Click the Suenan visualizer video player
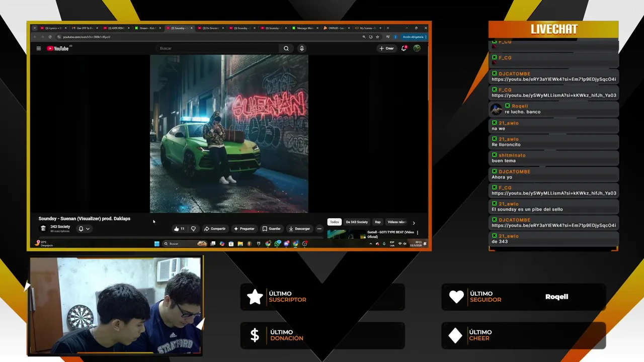Image resolution: width=644 pixels, height=362 pixels. click(x=229, y=134)
